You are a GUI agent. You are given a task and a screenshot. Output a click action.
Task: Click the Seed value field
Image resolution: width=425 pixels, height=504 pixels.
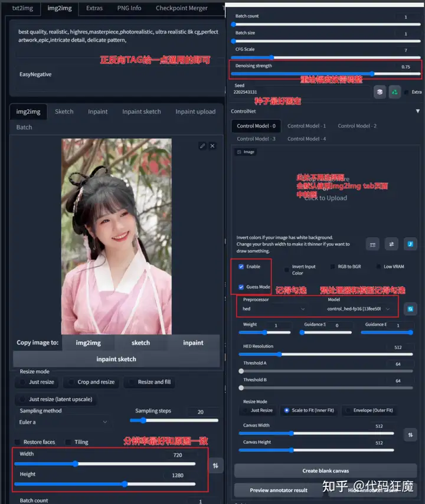point(302,92)
